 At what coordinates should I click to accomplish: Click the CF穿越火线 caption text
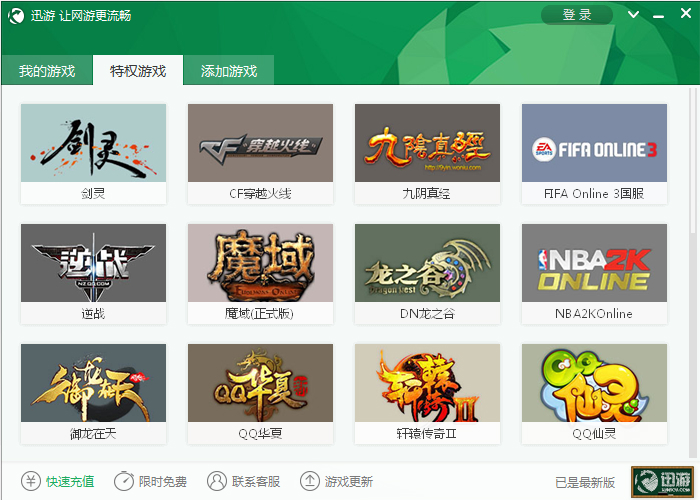(x=260, y=193)
